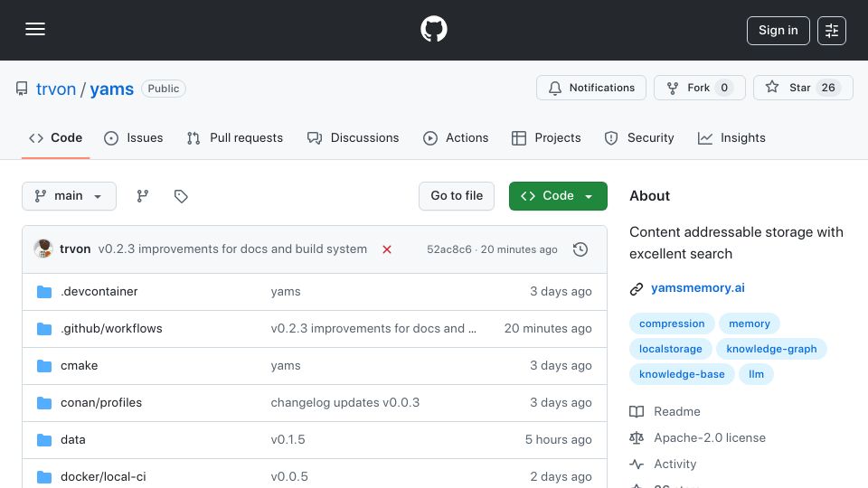View branches via the branch icon
Viewport: 868px width, 488px height.
click(143, 196)
